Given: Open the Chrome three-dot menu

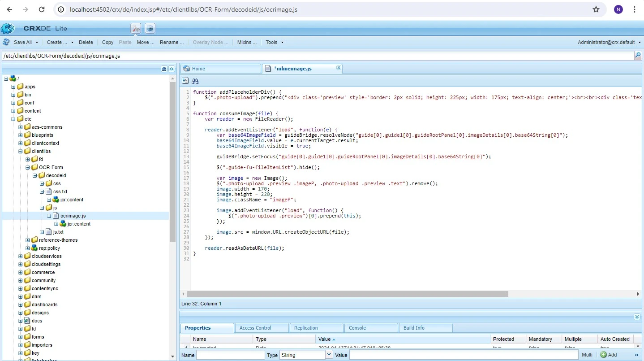Looking at the screenshot, I should coord(635,9).
